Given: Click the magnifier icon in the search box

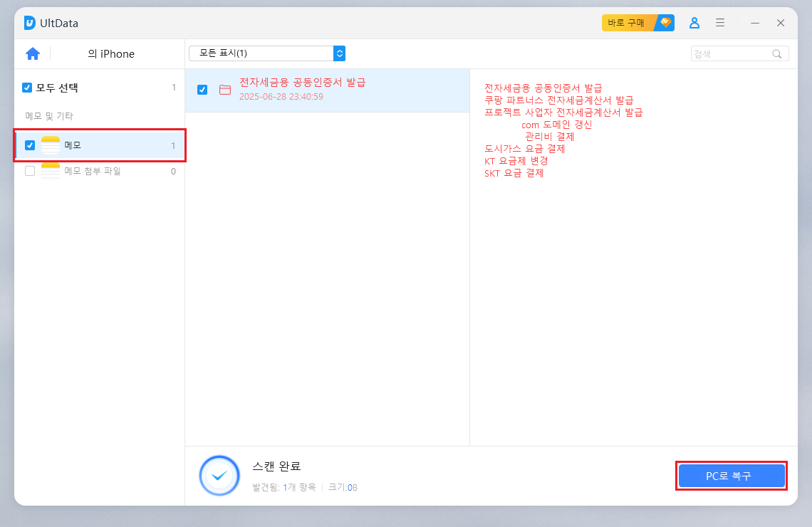Looking at the screenshot, I should tap(777, 53).
